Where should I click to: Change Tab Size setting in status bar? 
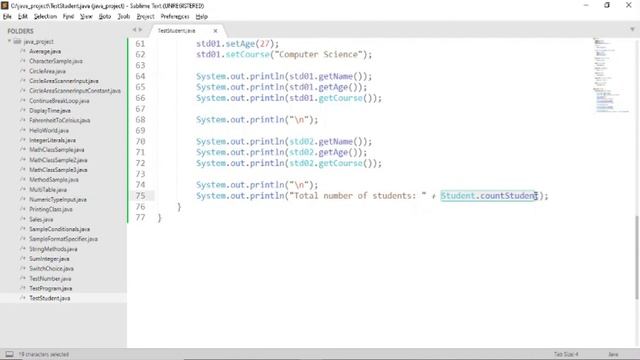pos(566,354)
